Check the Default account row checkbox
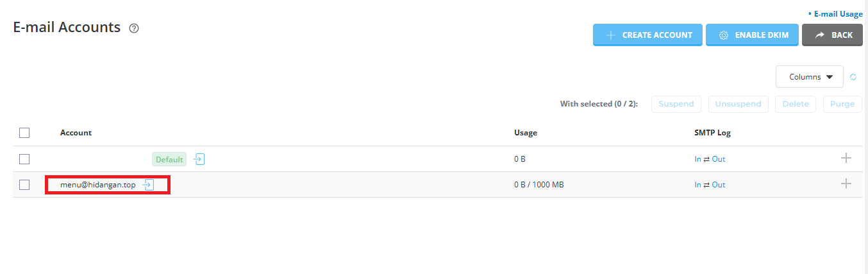This screenshot has width=868, height=274. coord(24,159)
